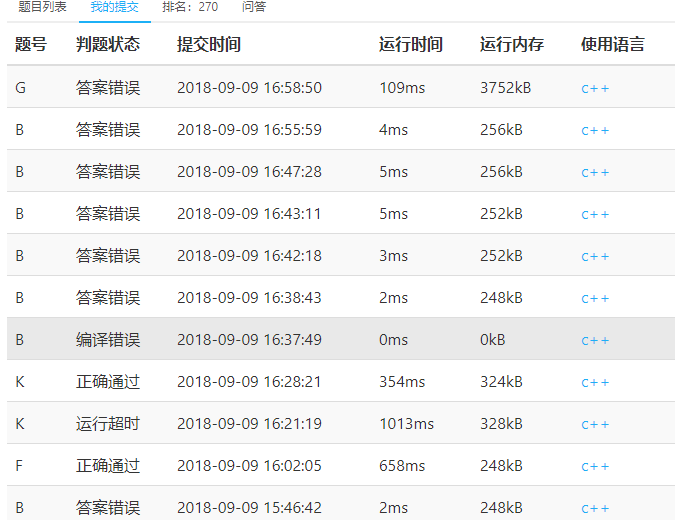View c++ source of 编译错误 submission
This screenshot has height=520, width=687.
click(x=595, y=340)
